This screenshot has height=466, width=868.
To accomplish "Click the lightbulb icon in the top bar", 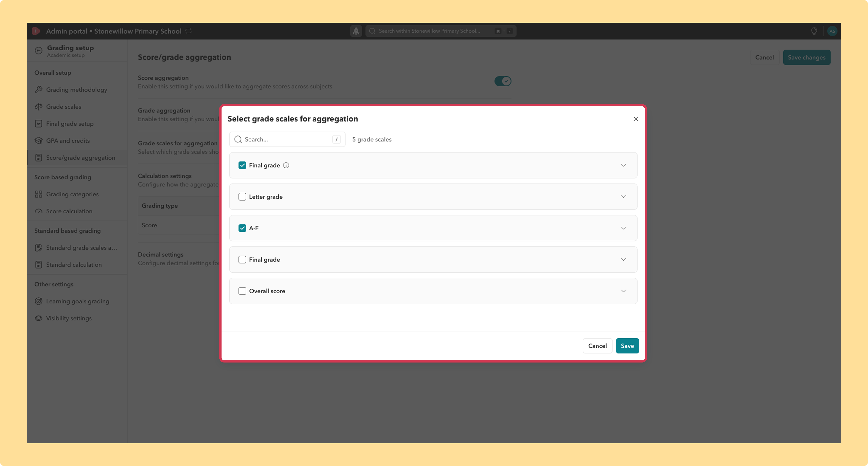I will pyautogui.click(x=814, y=31).
